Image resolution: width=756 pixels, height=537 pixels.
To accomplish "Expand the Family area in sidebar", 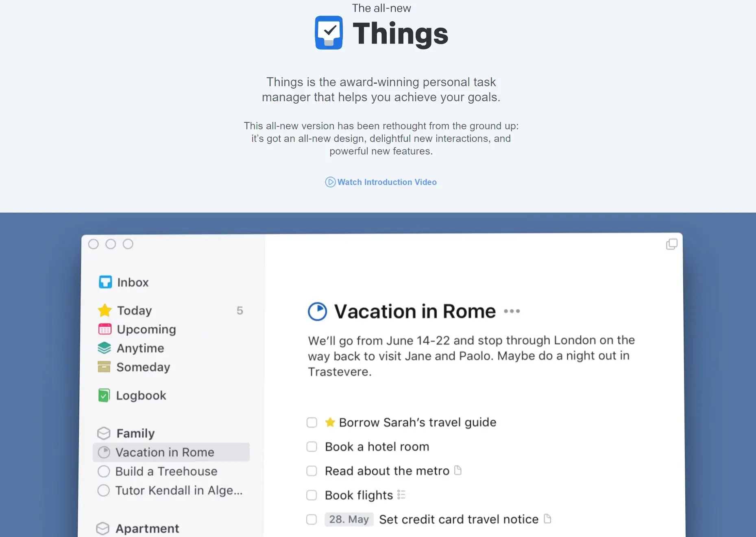I will [x=135, y=433].
